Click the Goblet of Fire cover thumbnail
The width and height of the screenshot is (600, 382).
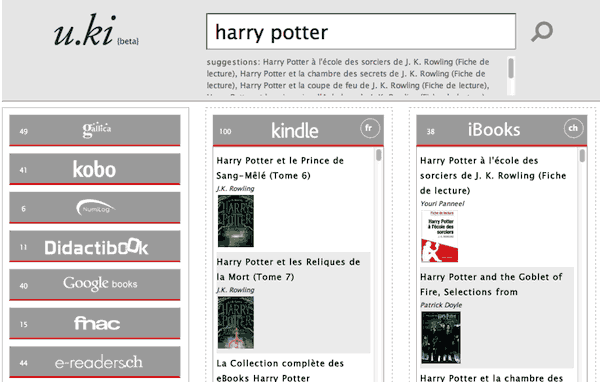[441, 338]
